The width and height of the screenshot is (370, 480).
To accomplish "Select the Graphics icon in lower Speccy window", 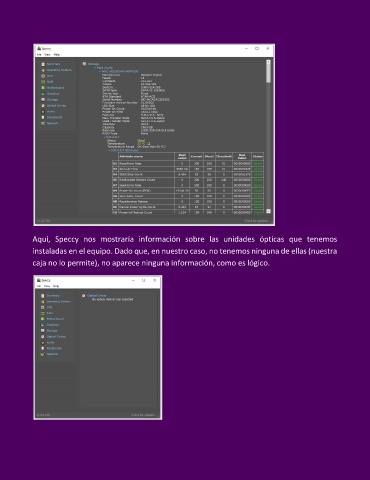I will pos(43,325).
